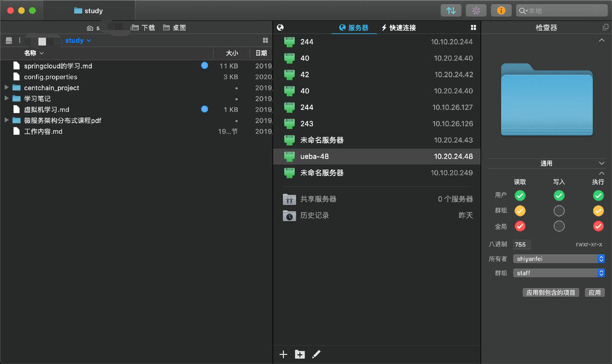The image size is (612, 364).
Task: Click the pencil edit server icon
Action: [316, 354]
